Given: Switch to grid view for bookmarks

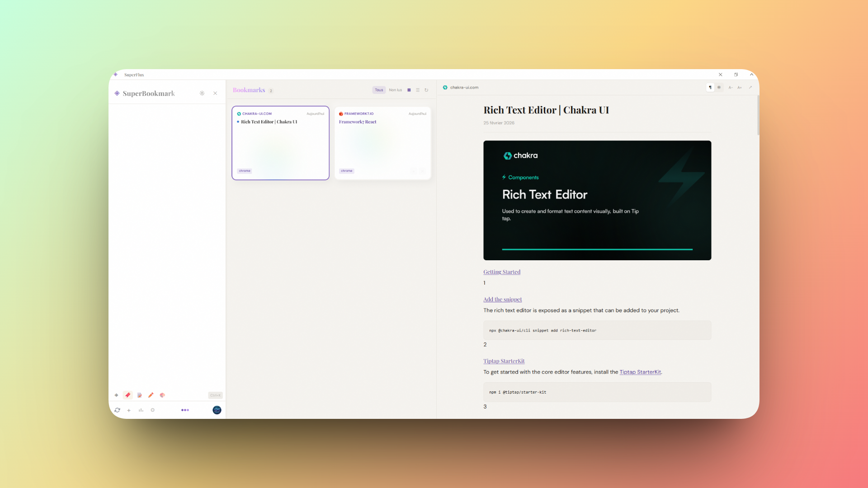Looking at the screenshot, I should (x=409, y=90).
